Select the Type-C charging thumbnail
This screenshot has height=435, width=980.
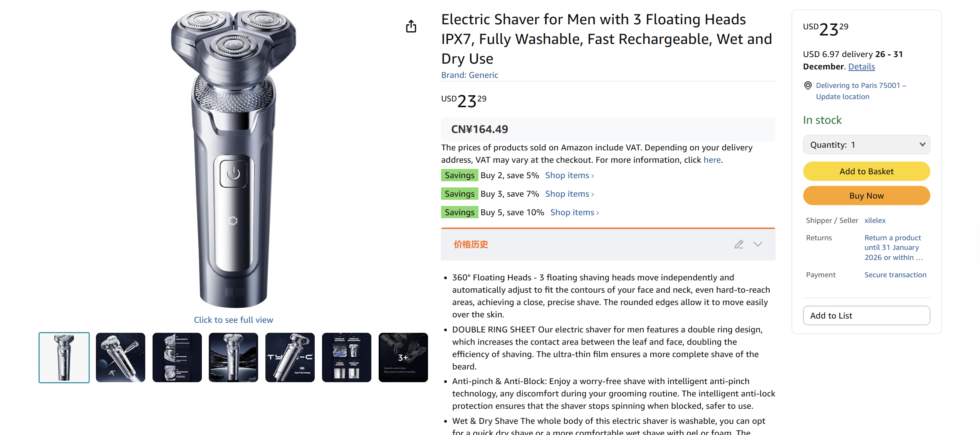(x=290, y=357)
